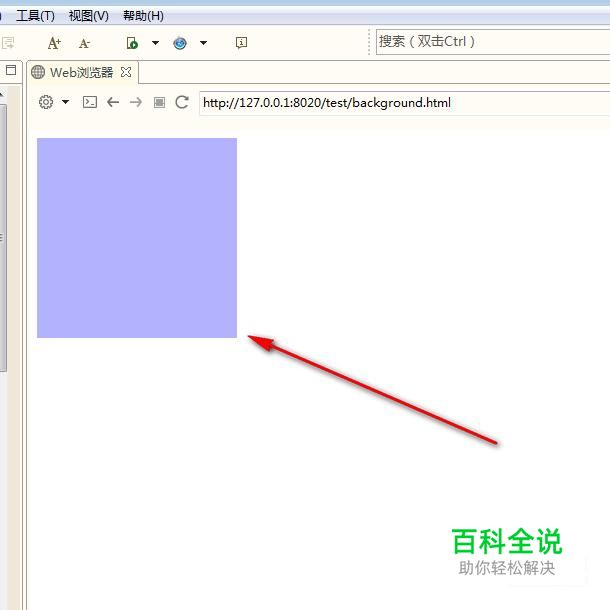Select the Web浏览器 tab
The height and width of the screenshot is (610, 610).
coord(81,72)
